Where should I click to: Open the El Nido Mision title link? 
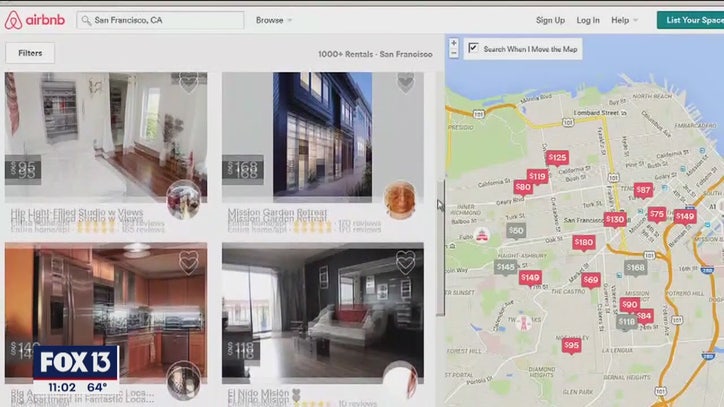coord(259,394)
